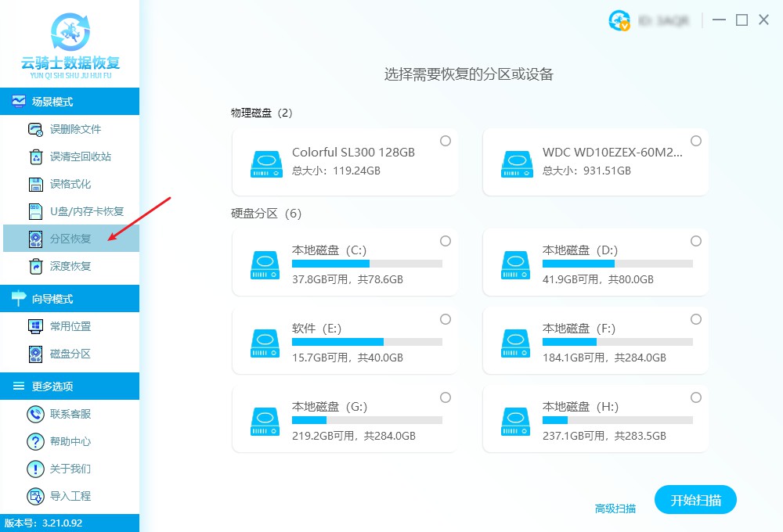Select local disk (C:) for recovery
This screenshot has height=532, width=783.
[345, 262]
